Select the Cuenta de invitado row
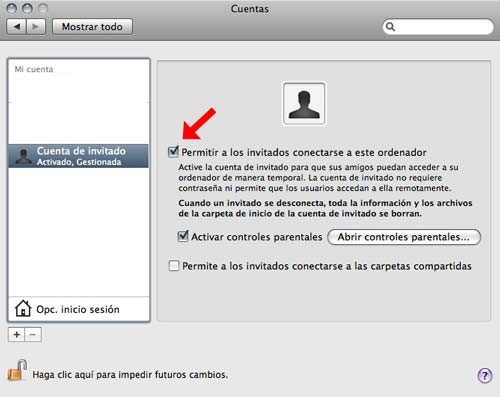This screenshot has height=397, width=500. tap(79, 156)
